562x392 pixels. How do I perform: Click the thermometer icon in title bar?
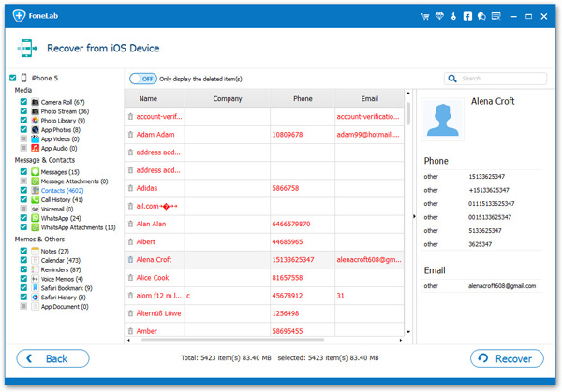click(453, 16)
